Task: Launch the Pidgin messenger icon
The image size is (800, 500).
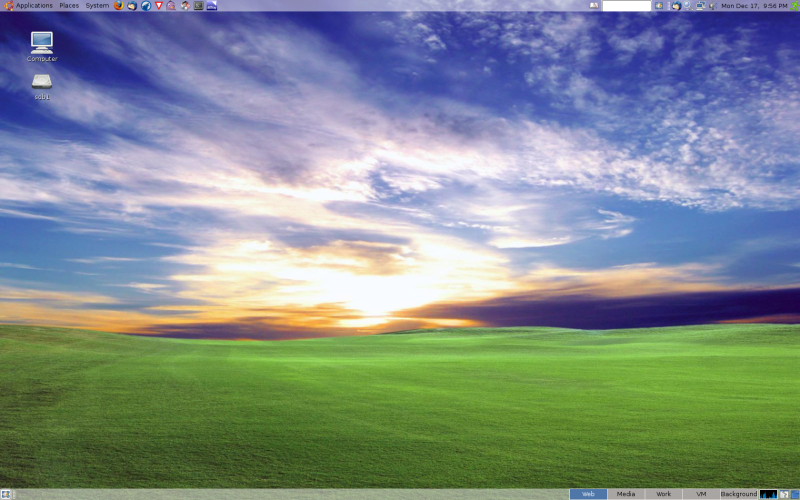Action: [171, 6]
